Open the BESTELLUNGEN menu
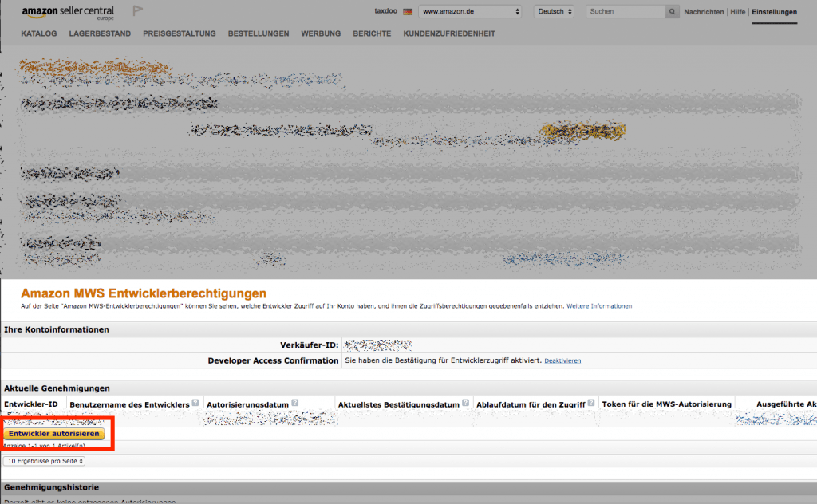Image resolution: width=817 pixels, height=504 pixels. (259, 33)
